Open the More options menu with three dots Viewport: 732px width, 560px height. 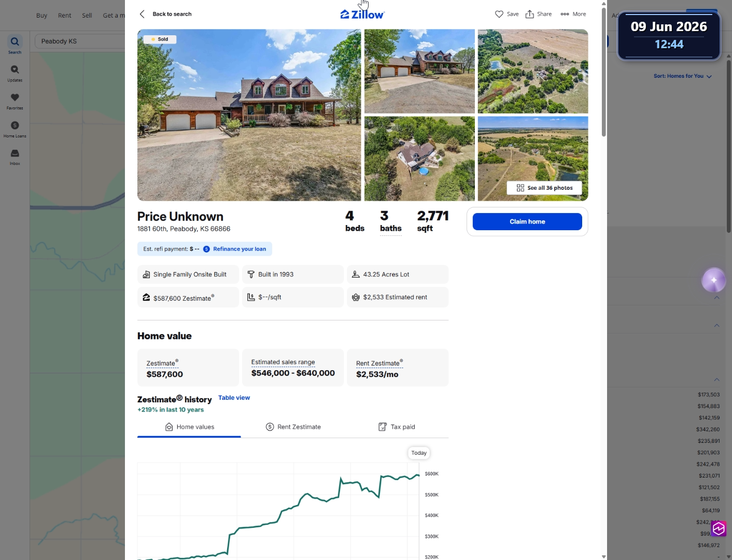tap(573, 14)
